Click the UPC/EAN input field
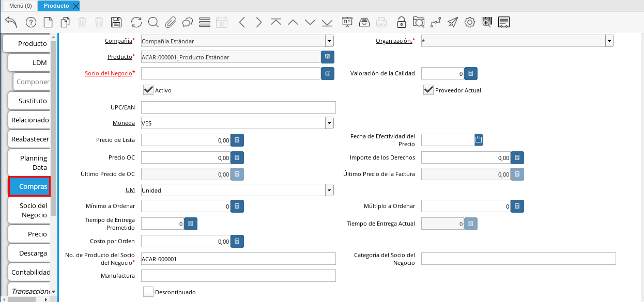Screen dimensions: 644x302 [x=238, y=107]
